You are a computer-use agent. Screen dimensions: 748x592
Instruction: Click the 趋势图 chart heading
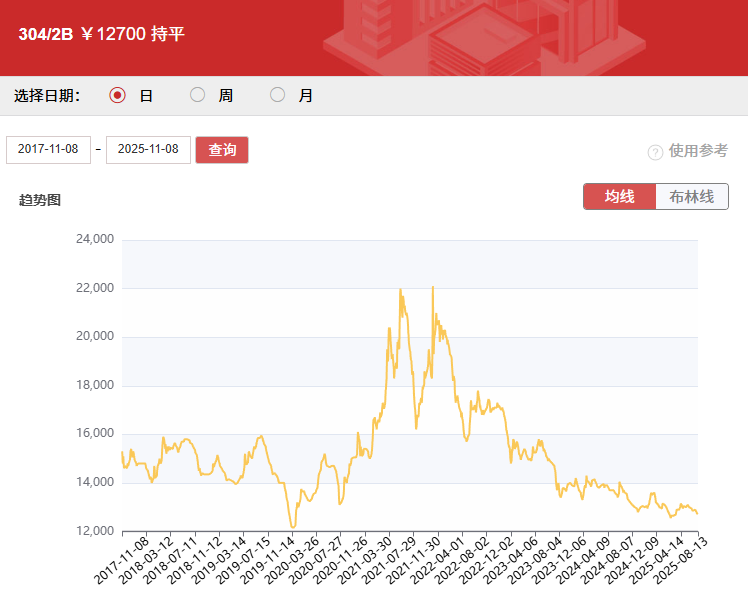pyautogui.click(x=40, y=199)
